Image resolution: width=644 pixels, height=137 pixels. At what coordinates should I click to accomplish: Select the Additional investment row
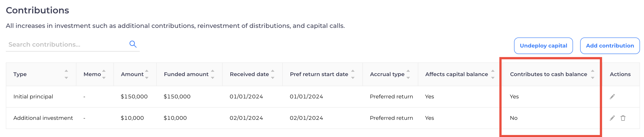point(43,118)
